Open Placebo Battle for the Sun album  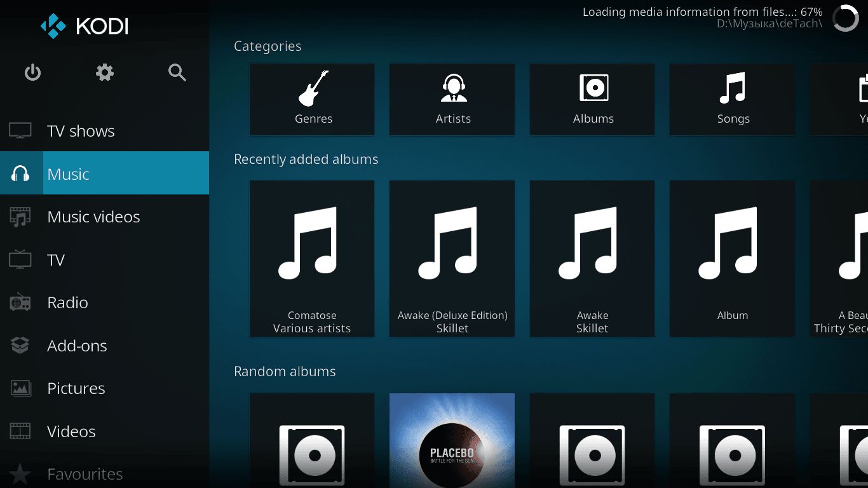coord(452,440)
